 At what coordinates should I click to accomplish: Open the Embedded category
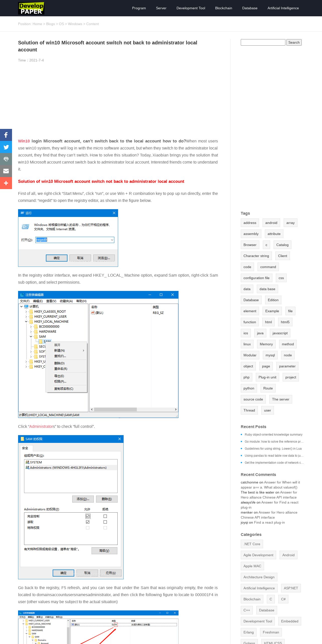point(290,621)
